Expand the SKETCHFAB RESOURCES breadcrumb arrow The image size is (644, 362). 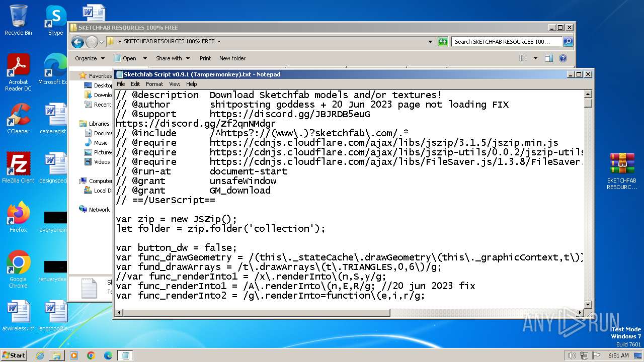[219, 42]
